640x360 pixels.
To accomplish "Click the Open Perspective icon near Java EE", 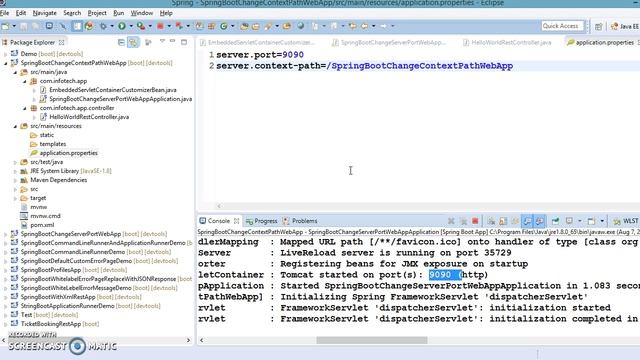I will click(x=598, y=26).
